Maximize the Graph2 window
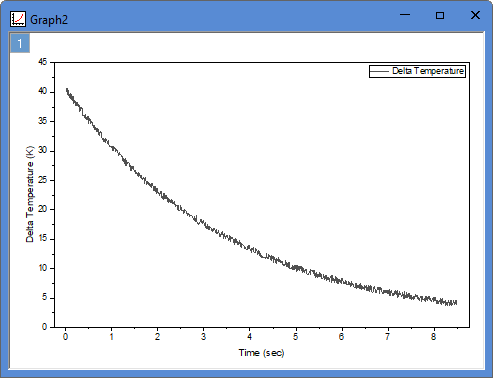Screen dimensions: 493x378 coord(440,15)
